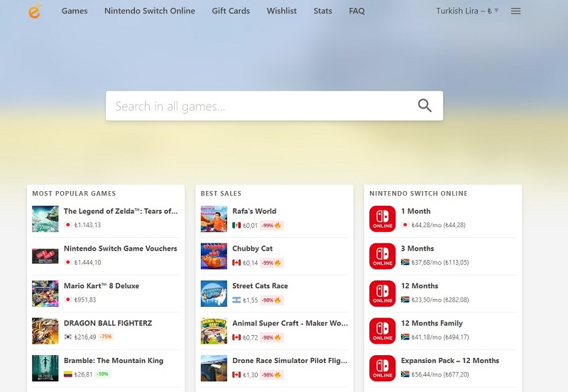Click the ₺951,83 price for Mario Kart

coord(85,300)
